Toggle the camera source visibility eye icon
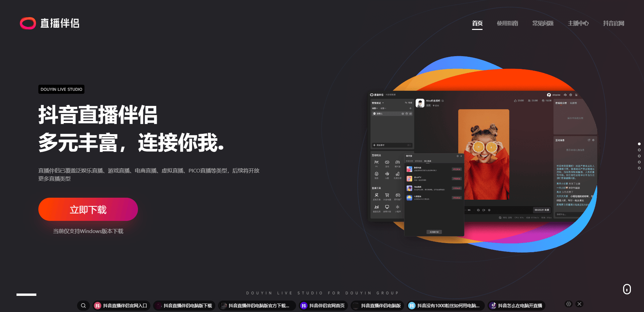 coord(410,114)
